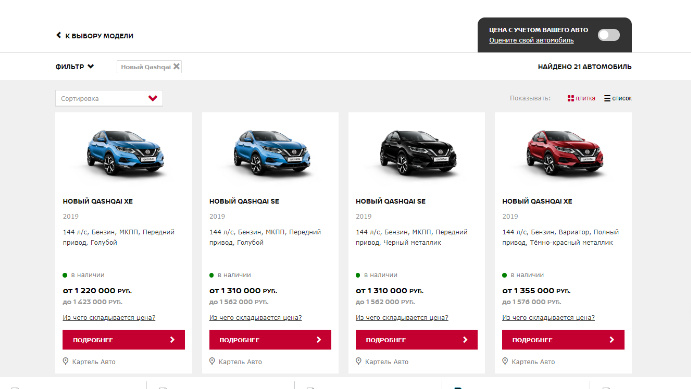
Task: Open price breakdown link under 1 220 000 price
Action: 109,317
